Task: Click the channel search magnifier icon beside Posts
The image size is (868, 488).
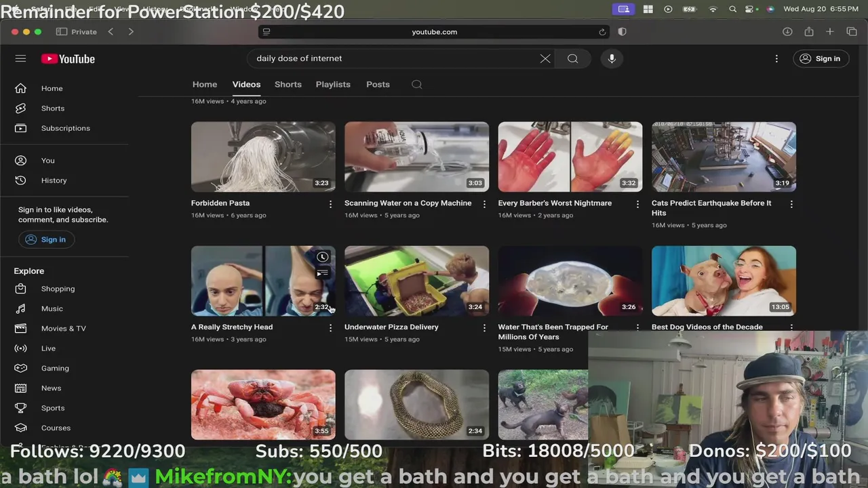Action: pos(417,85)
